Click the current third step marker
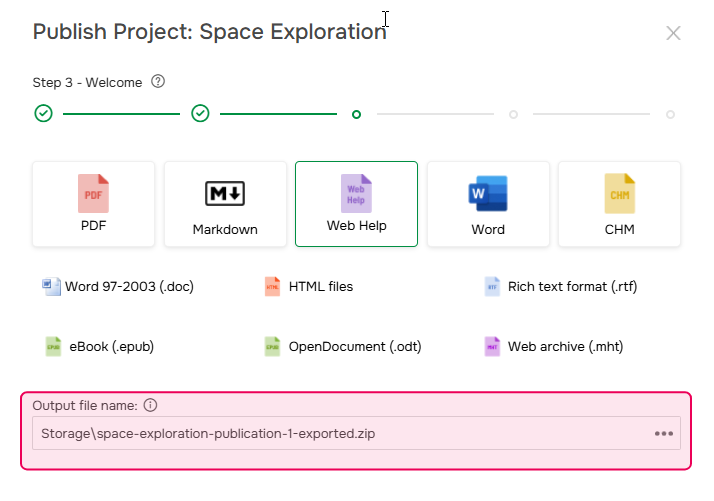The width and height of the screenshot is (714, 501). [357, 114]
